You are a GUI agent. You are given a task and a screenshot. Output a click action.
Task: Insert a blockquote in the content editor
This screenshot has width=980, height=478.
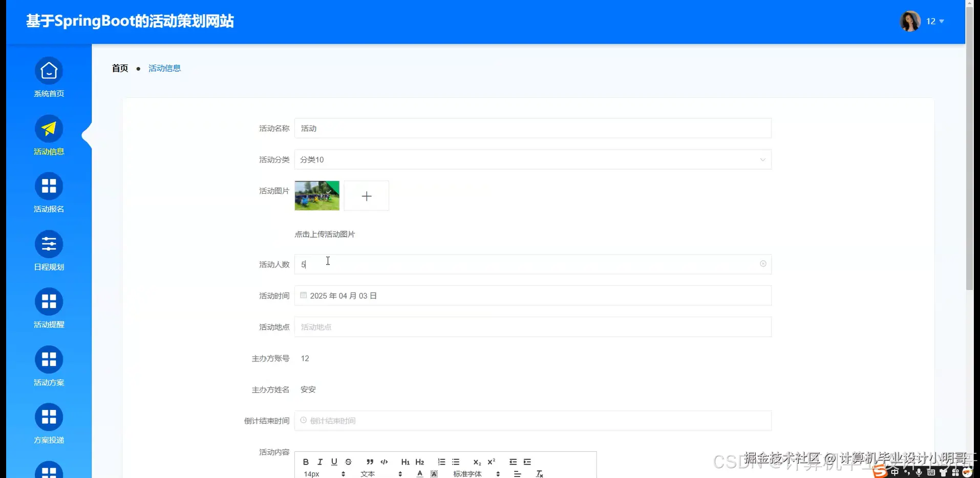[369, 462]
